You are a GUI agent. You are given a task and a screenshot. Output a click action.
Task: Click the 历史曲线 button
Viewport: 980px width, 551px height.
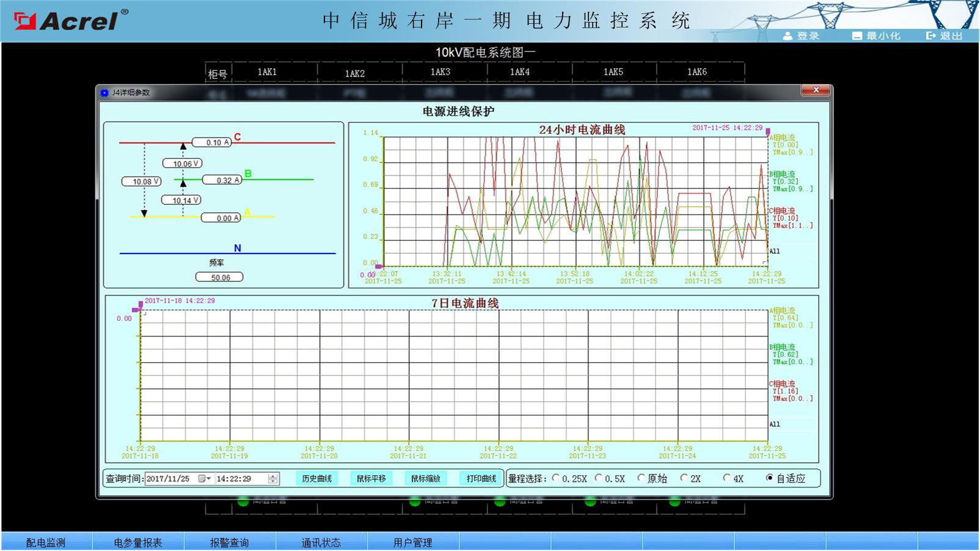coord(316,478)
